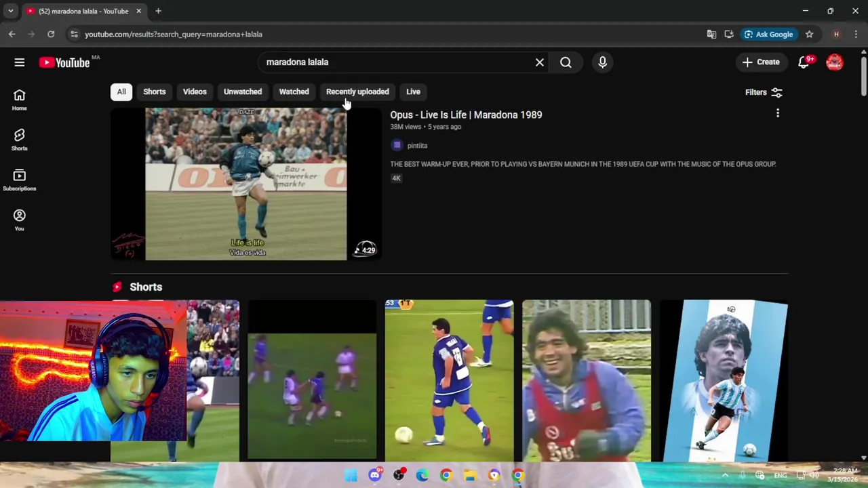Open the date and time clock
868x488 pixels.
click(x=844, y=475)
